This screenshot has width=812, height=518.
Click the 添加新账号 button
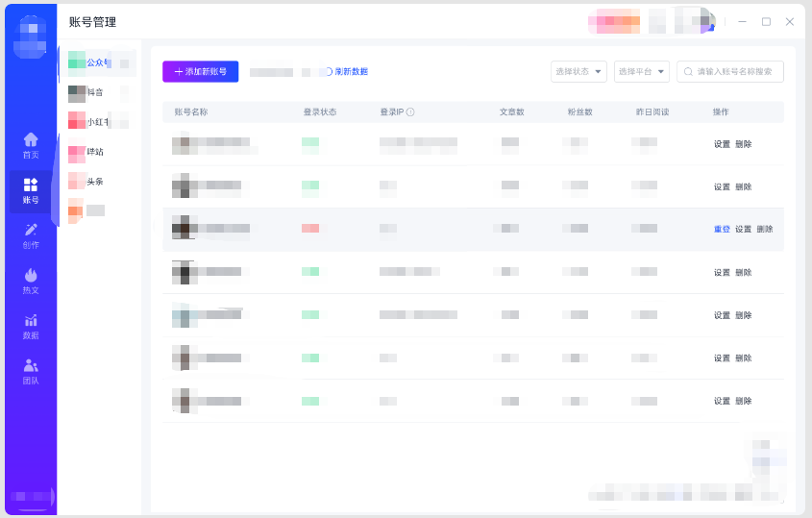point(200,72)
